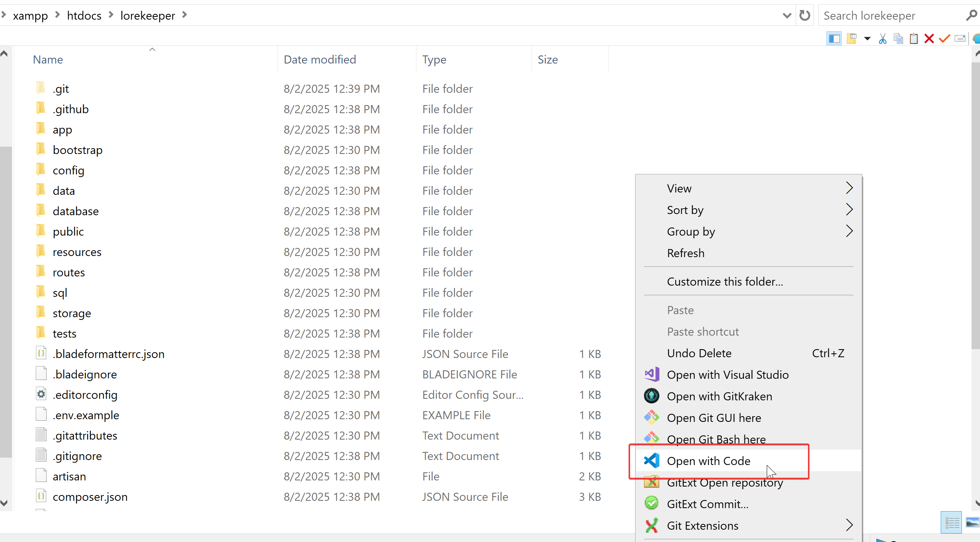
Task: Click the red X Delete toolbar icon
Action: (929, 38)
